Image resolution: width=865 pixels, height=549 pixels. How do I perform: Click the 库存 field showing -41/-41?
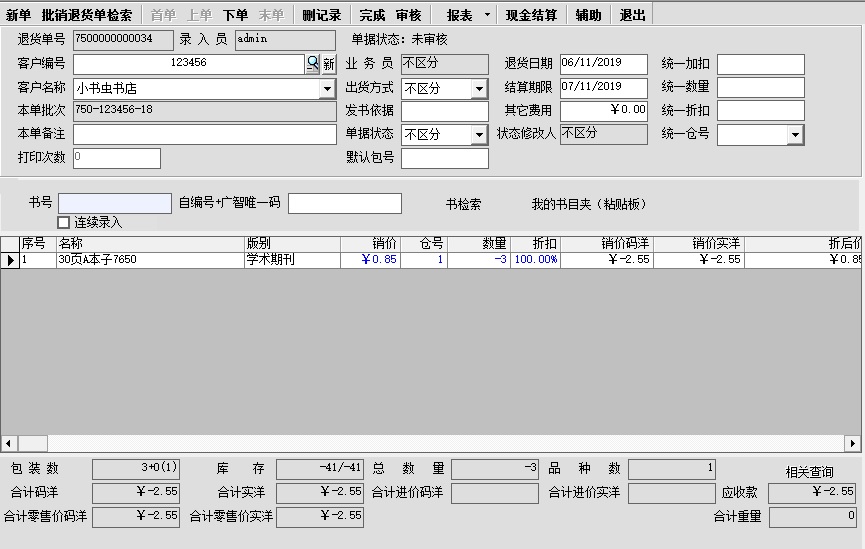coord(320,470)
